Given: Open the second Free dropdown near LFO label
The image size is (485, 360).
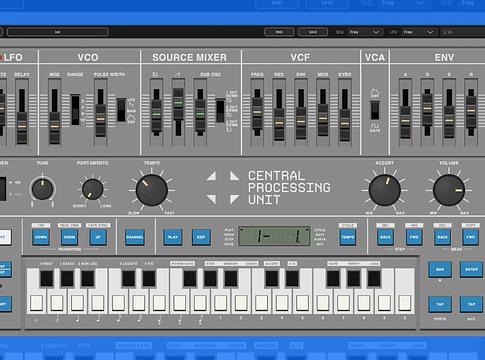Looking at the screenshot, I should click(x=418, y=32).
